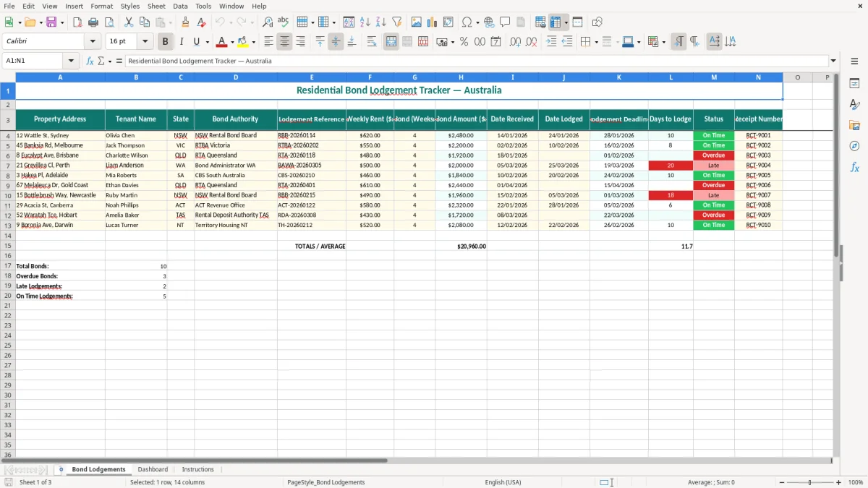Click the zoom 100% status label
Image resolution: width=868 pixels, height=488 pixels.
tap(856, 482)
